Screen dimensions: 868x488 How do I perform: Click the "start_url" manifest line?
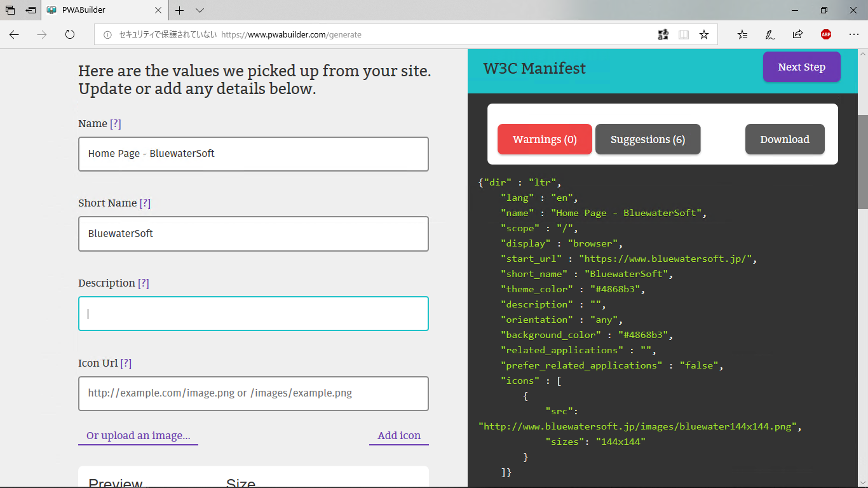pyautogui.click(x=628, y=259)
